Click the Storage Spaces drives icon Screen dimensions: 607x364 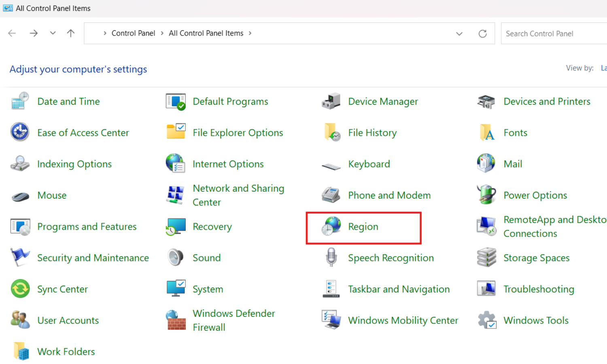tap(486, 258)
